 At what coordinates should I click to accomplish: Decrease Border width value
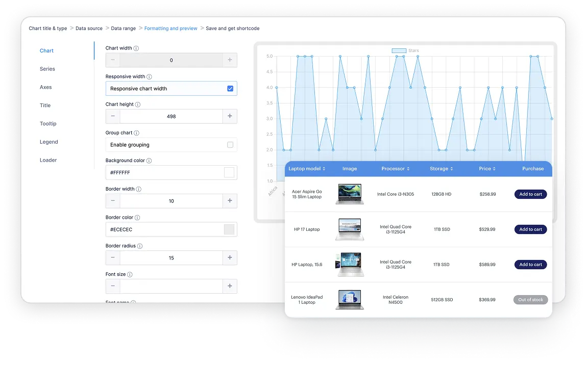tap(113, 201)
